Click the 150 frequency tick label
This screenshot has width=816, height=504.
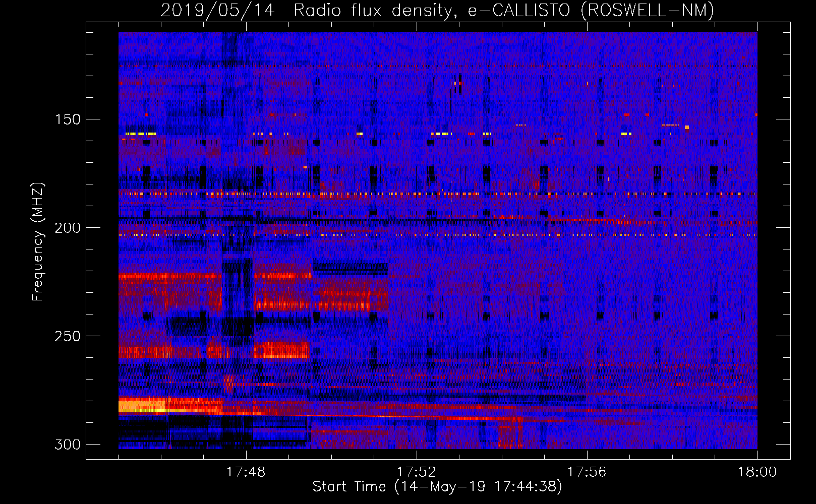coord(68,119)
